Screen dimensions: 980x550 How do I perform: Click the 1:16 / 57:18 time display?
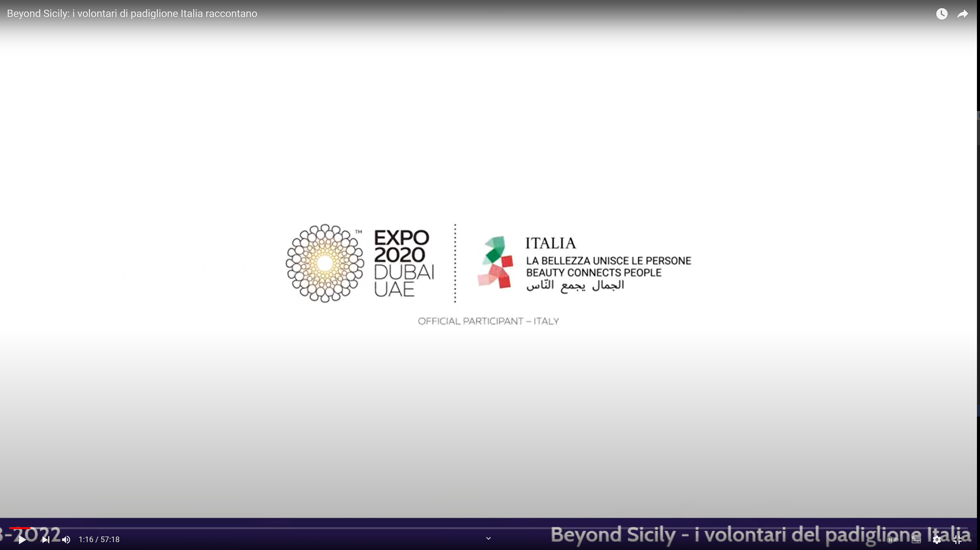pyautogui.click(x=99, y=539)
